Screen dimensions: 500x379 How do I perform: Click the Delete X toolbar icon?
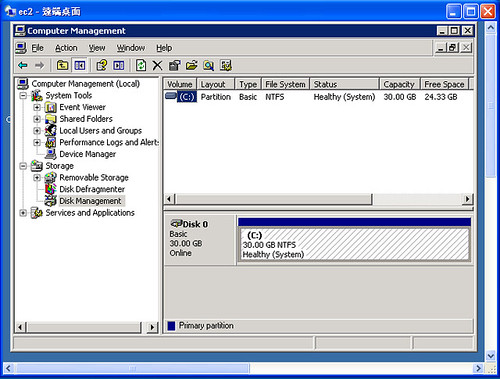pyautogui.click(x=157, y=65)
